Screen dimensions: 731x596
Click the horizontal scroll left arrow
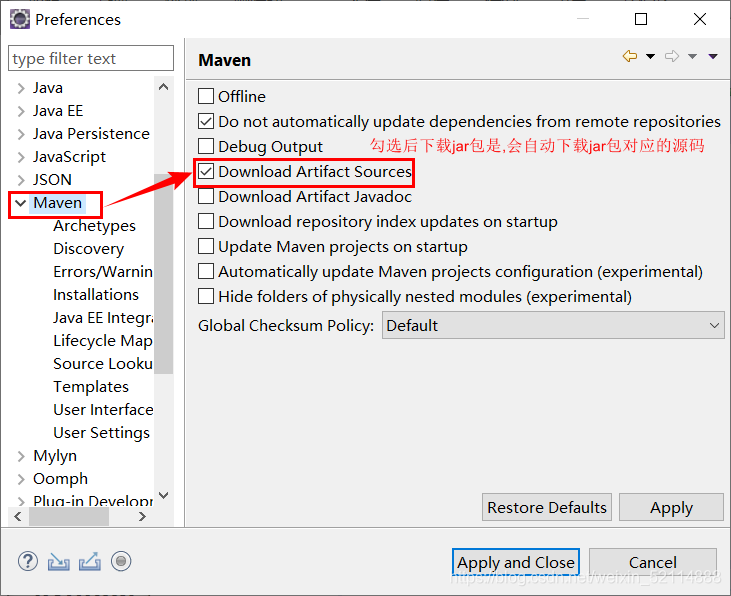coord(18,516)
